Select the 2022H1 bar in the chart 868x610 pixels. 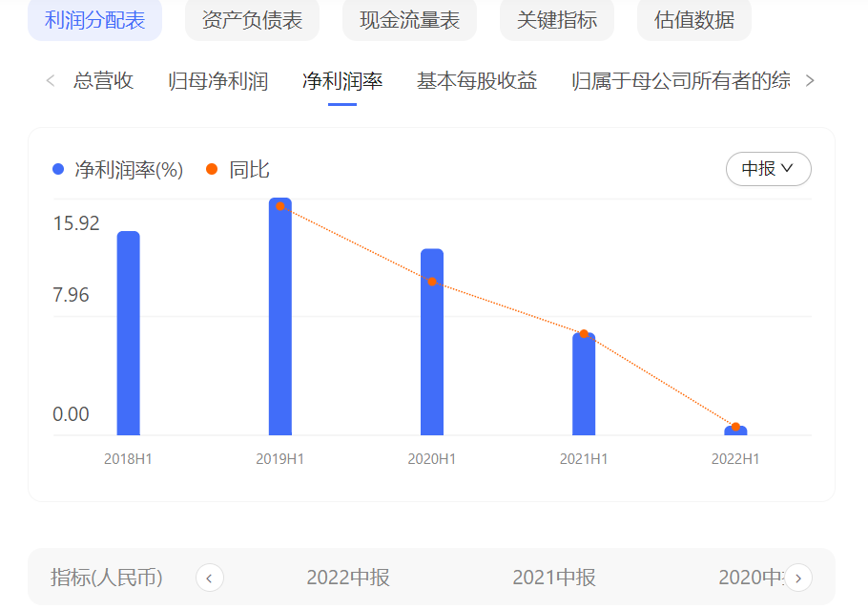pos(735,430)
